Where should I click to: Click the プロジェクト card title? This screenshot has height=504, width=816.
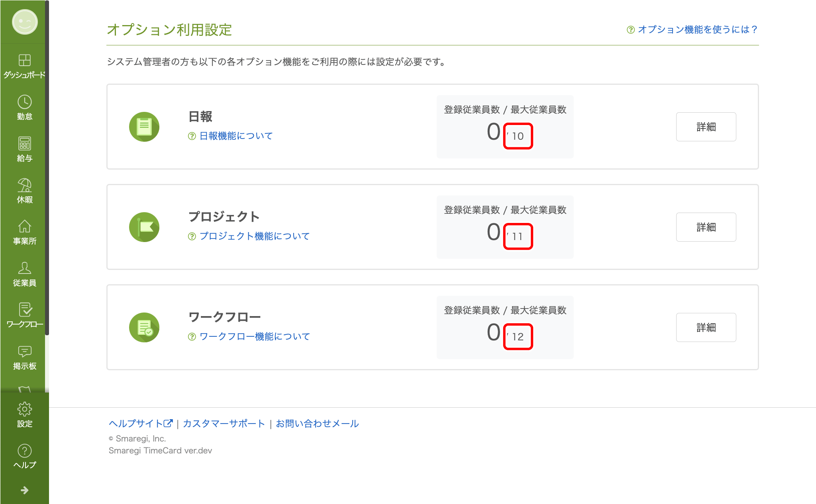click(224, 217)
